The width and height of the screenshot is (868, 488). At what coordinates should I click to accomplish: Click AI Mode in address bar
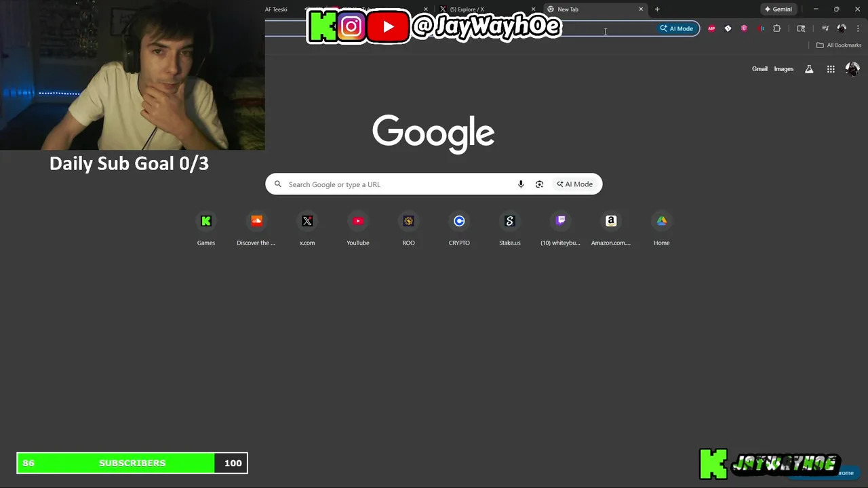677,28
